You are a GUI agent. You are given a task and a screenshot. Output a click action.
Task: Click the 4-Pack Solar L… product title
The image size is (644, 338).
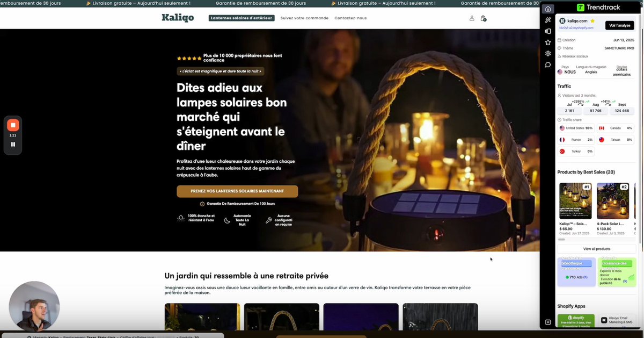click(x=610, y=223)
